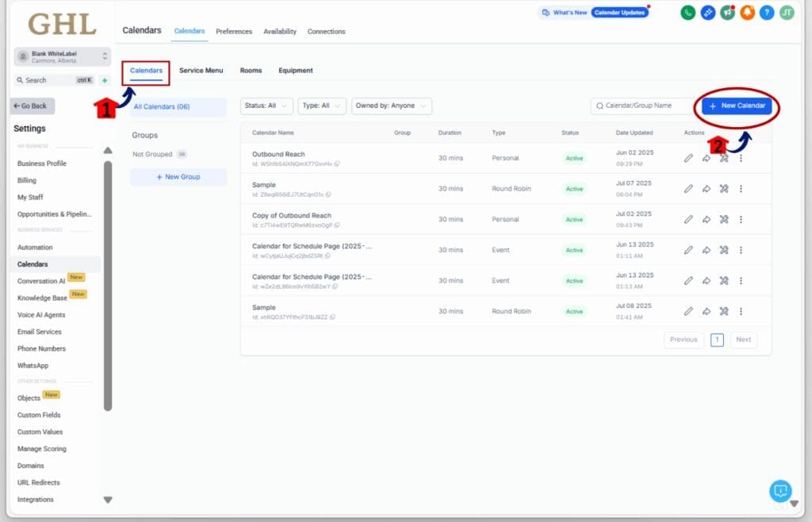Click the Previous pagination button

(684, 340)
